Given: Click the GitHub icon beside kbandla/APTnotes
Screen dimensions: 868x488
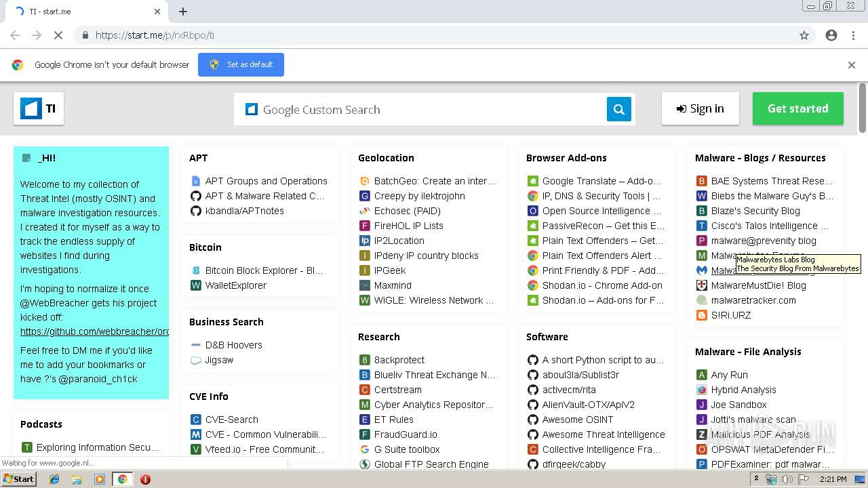Looking at the screenshot, I should pos(196,211).
